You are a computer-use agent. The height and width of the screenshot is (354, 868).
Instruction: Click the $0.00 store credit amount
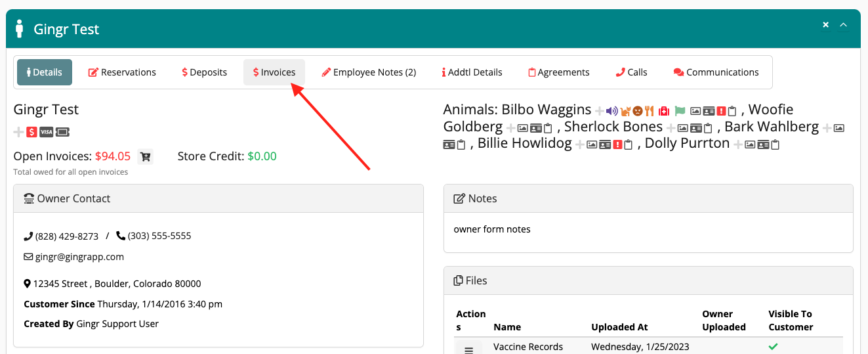262,156
